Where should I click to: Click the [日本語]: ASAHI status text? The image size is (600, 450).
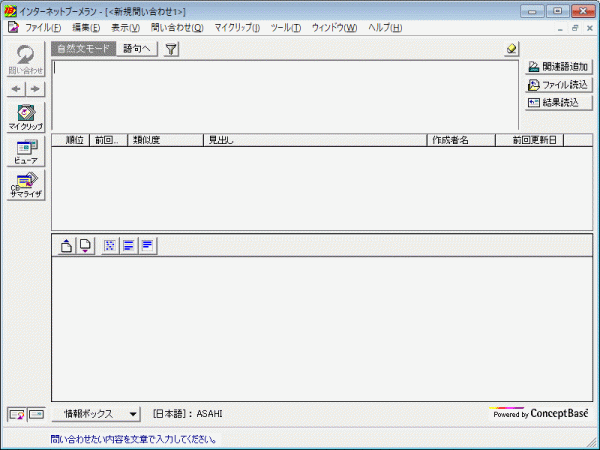click(188, 414)
